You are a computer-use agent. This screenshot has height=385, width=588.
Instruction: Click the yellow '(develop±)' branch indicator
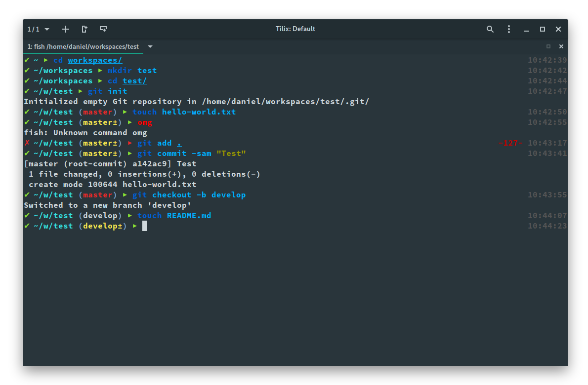[x=103, y=226]
